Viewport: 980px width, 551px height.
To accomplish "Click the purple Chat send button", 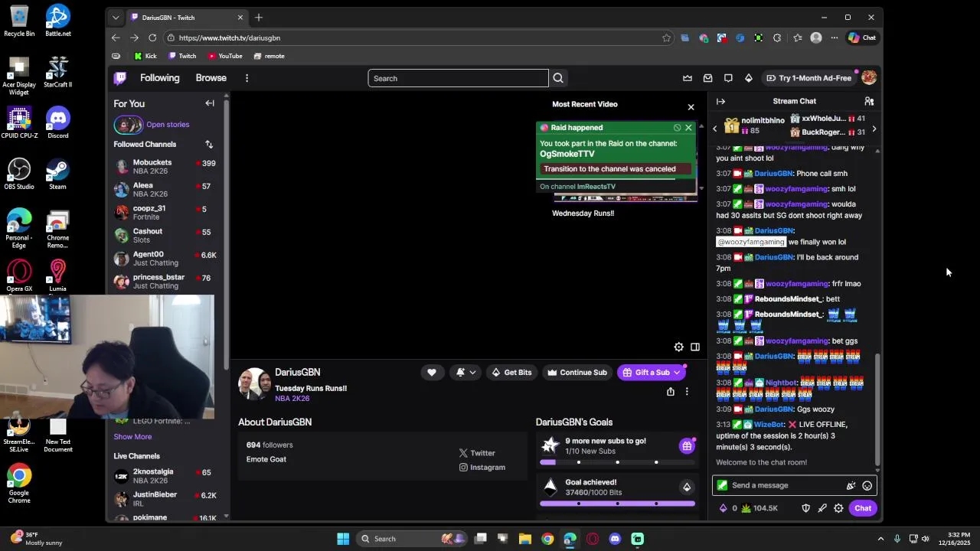I will coord(863,508).
